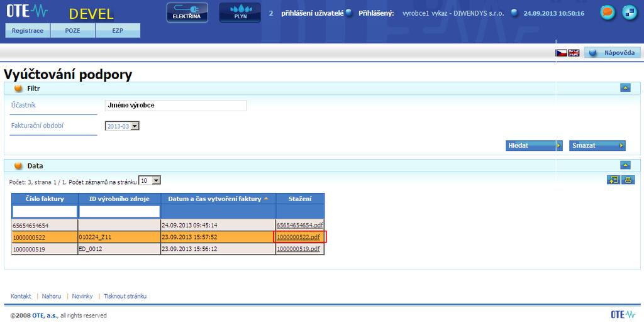Click the orange chat message icon
Image resolution: width=644 pixels, height=323 pixels.
608,13
